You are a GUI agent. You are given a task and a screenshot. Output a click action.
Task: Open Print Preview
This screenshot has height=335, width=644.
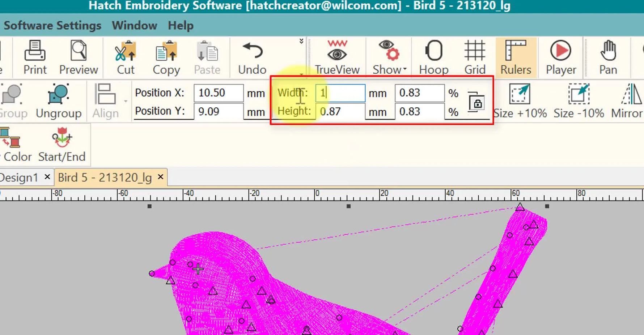click(79, 58)
